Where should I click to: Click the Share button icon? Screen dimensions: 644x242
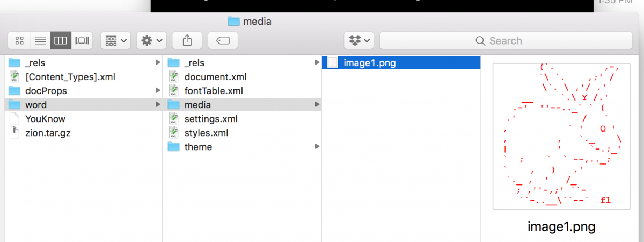pyautogui.click(x=187, y=40)
